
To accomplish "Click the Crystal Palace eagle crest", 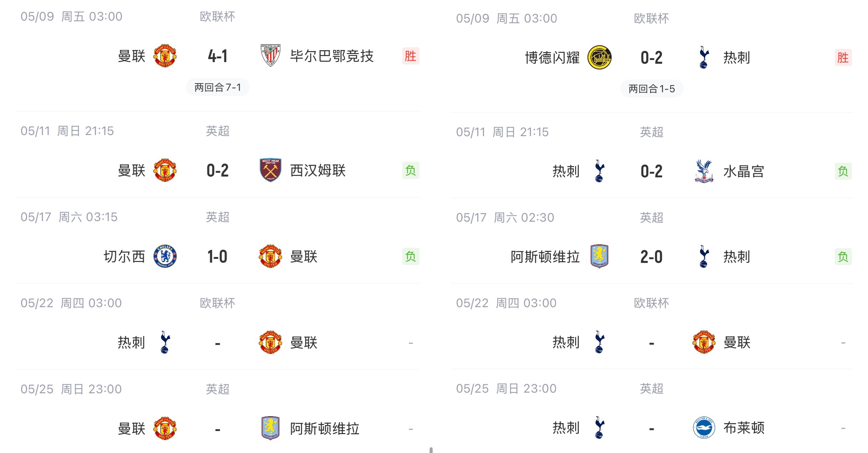I will click(704, 171).
